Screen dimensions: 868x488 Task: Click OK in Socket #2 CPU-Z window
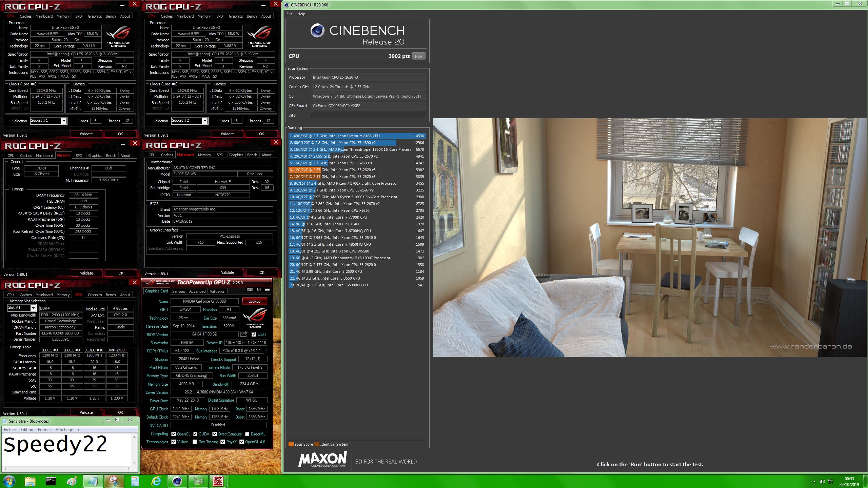[x=261, y=134]
